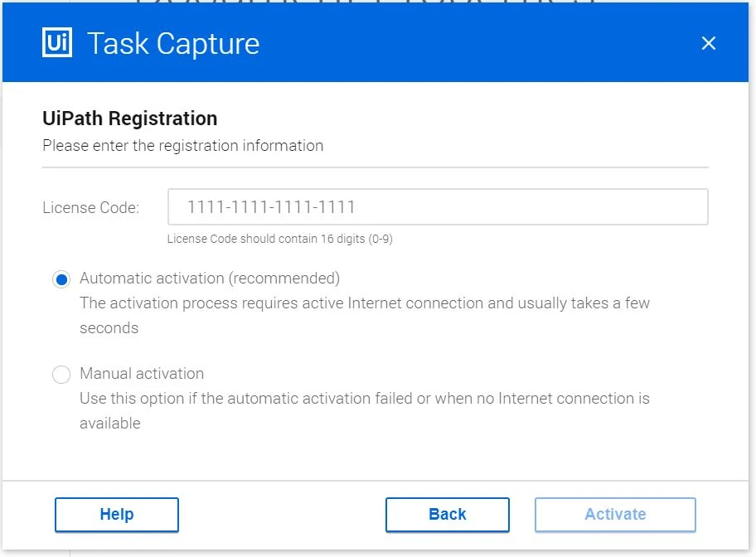This screenshot has height=557, width=756.
Task: Click the UiPath logo icon
Action: 57,42
